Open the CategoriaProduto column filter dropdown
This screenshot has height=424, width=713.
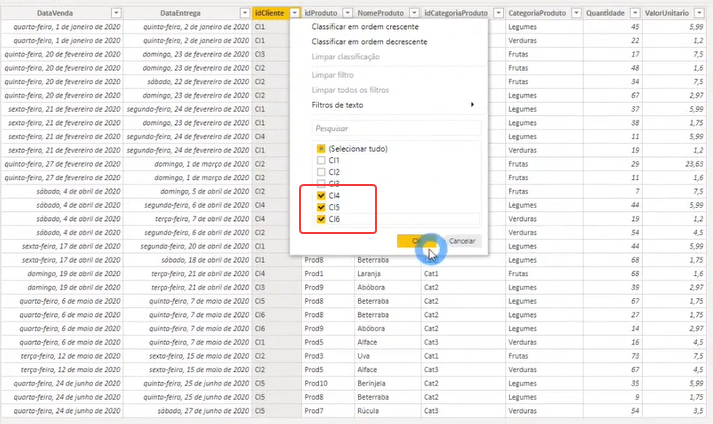tap(577, 13)
